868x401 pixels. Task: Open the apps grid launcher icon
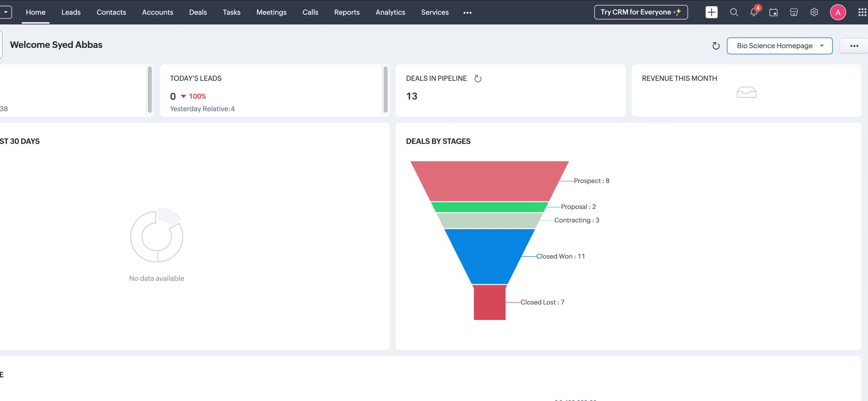point(862,13)
